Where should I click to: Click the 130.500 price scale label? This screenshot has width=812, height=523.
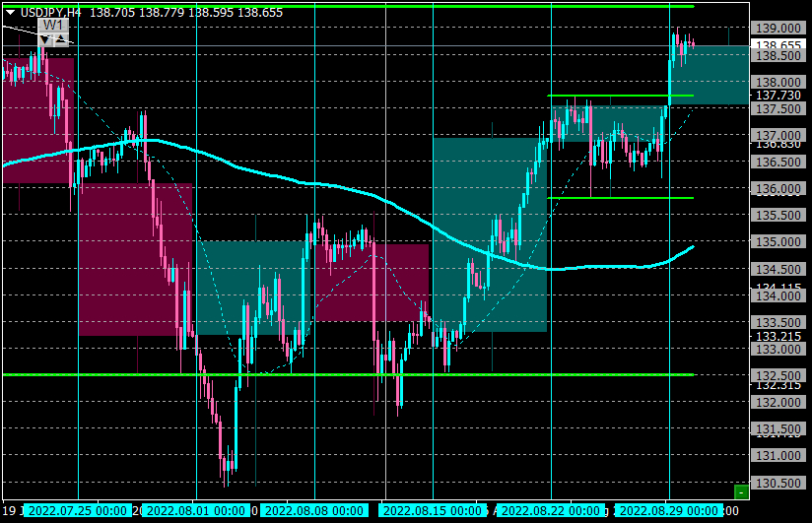tap(778, 483)
